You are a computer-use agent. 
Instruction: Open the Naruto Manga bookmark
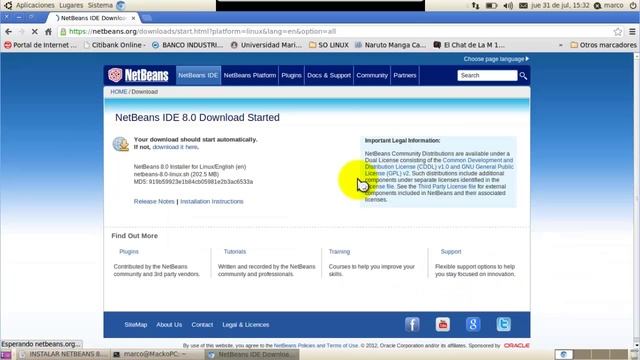[390, 45]
